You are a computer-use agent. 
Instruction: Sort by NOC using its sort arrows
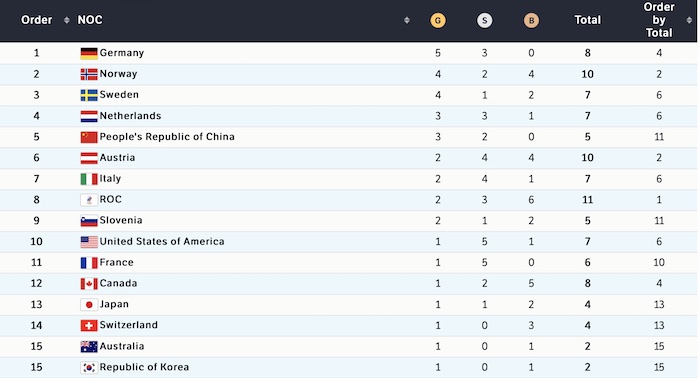(407, 20)
